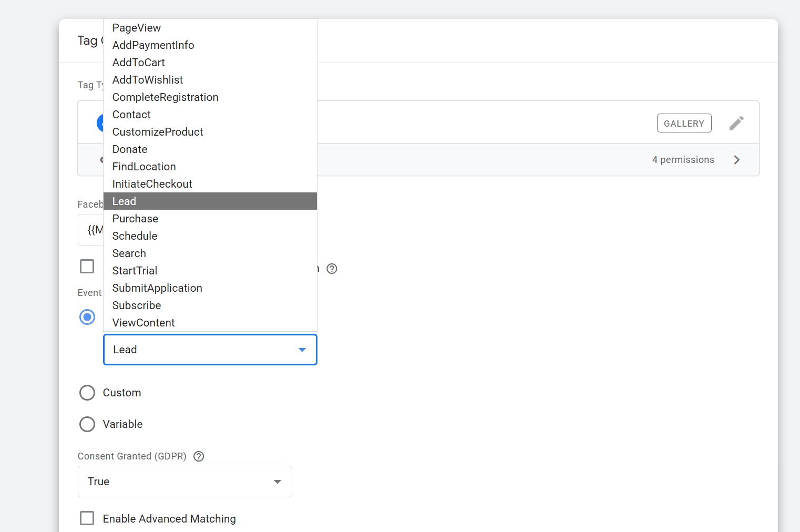Choose AddToCart from the event list
This screenshot has width=800, height=532.
click(x=138, y=63)
